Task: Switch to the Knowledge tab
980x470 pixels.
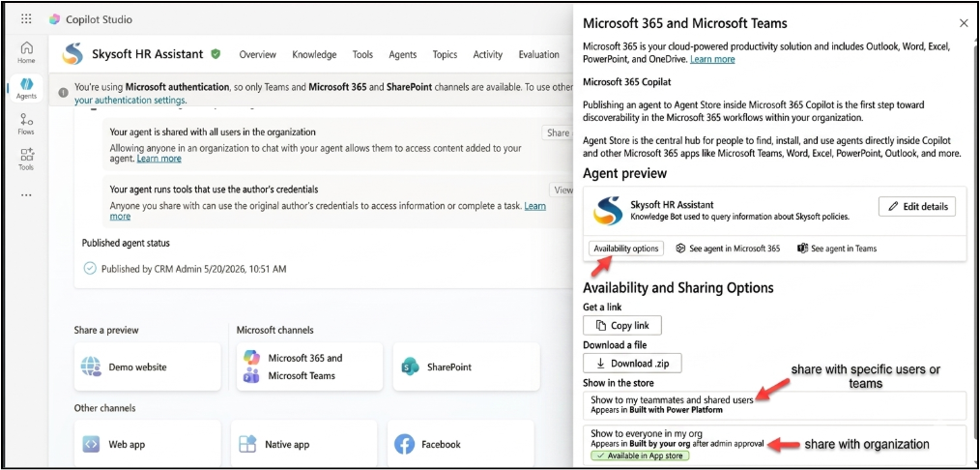Action: [314, 54]
